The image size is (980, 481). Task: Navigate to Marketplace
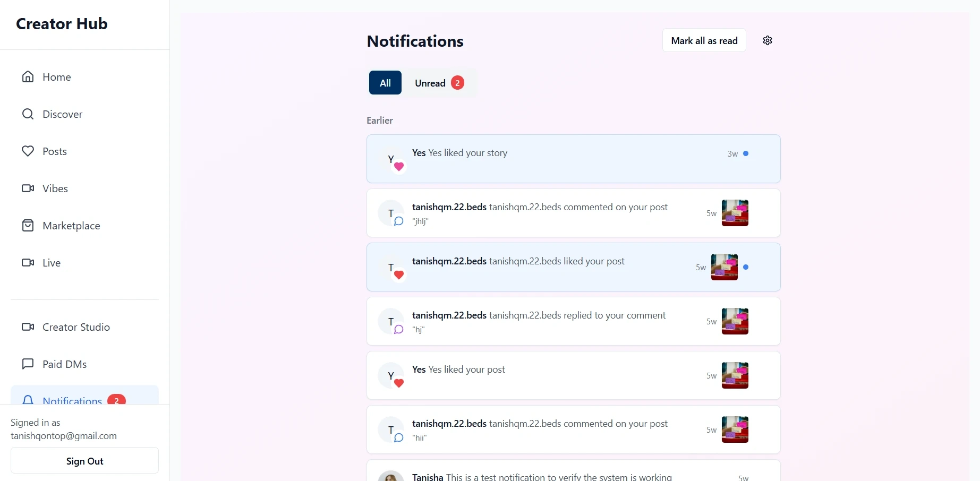click(x=84, y=226)
